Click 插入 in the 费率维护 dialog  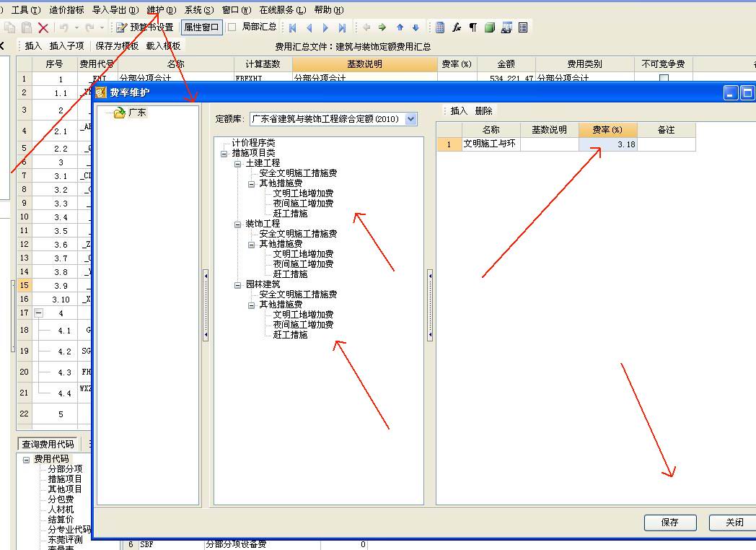tap(459, 111)
